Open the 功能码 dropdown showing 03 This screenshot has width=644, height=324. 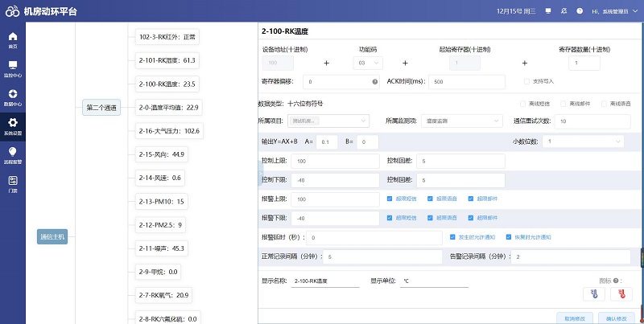coord(368,62)
